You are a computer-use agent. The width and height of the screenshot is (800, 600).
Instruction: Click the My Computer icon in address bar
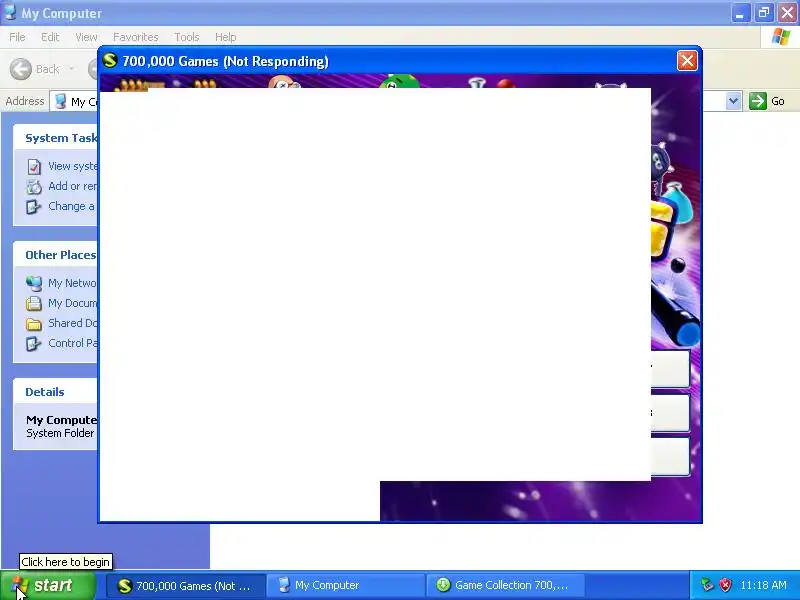[x=60, y=101]
